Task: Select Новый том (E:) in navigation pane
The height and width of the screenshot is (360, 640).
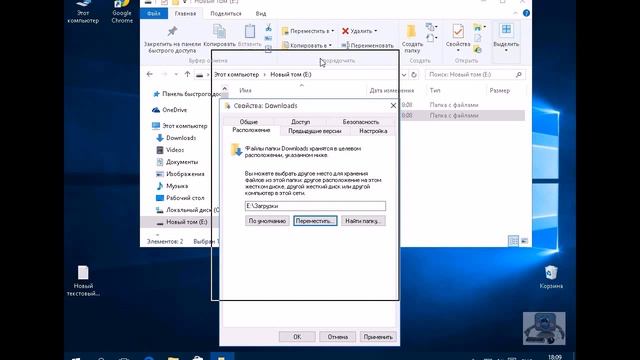Action: [187, 222]
